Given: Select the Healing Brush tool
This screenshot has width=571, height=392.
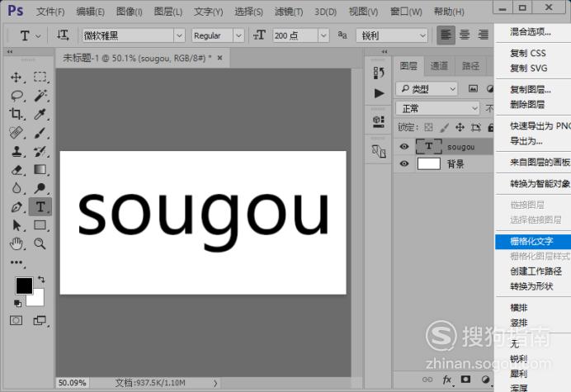Looking at the screenshot, I should click(x=16, y=133).
